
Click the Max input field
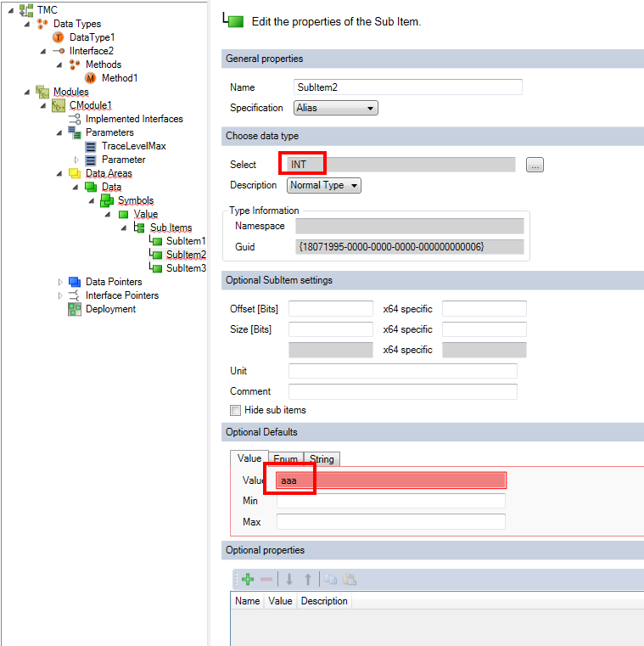coord(391,521)
